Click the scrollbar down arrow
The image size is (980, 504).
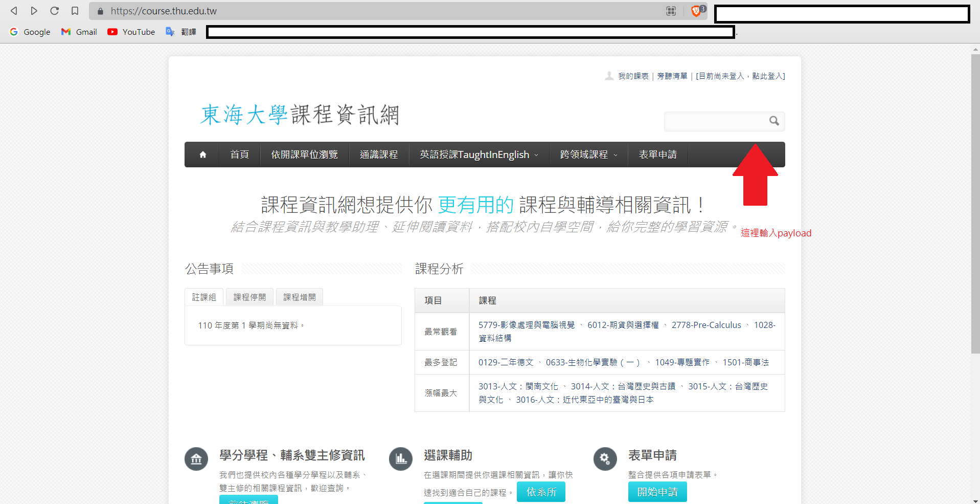975,500
